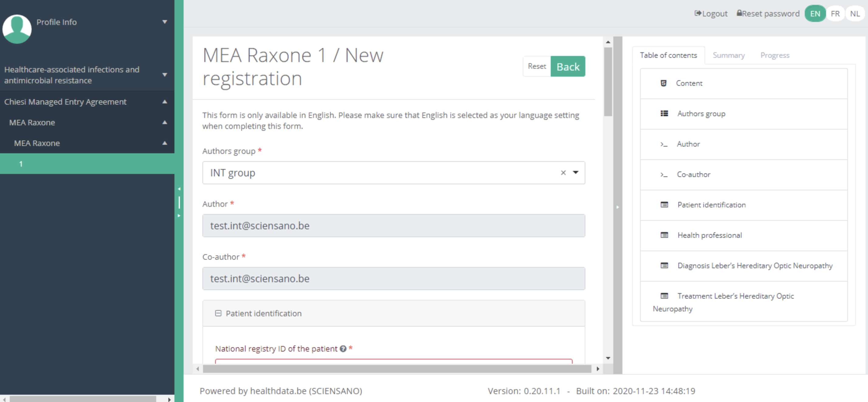Go to Treatment Leber's Hereditary Optic Neuropathy
Screen dimensions: 868x402
[744, 302]
